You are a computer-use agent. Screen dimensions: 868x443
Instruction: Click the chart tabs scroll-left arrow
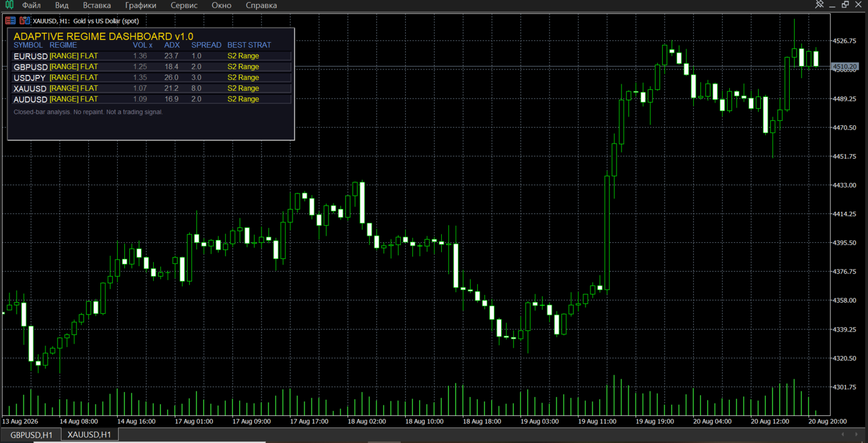pyautogui.click(x=843, y=434)
